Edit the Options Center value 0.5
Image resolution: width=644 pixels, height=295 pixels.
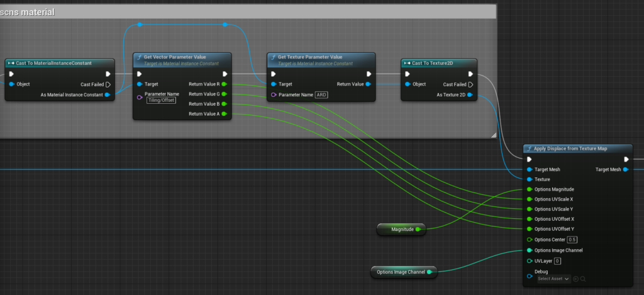click(x=572, y=240)
